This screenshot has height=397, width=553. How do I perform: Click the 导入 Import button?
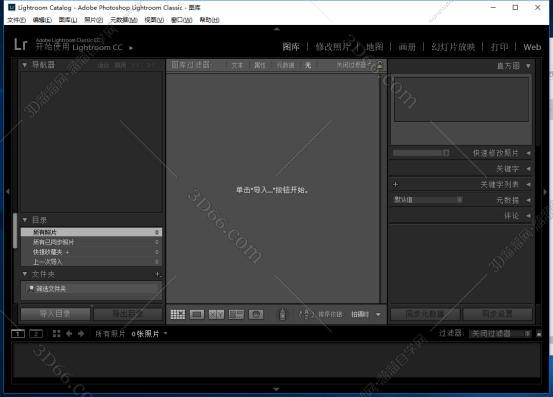(55, 314)
